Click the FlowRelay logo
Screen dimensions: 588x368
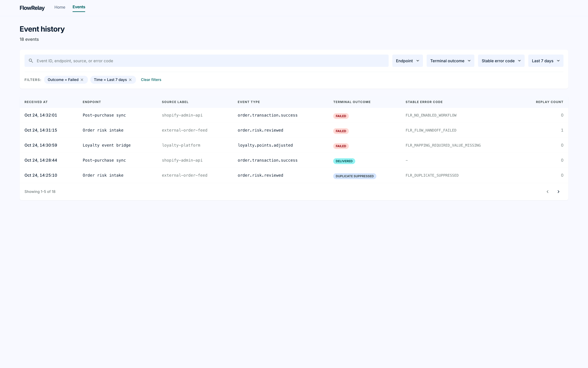[x=32, y=8]
